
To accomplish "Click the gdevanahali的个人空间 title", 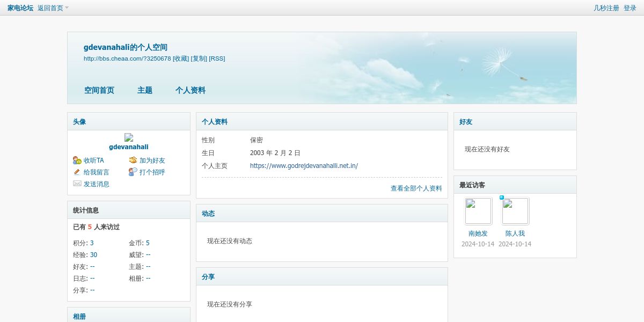I will coord(126,47).
